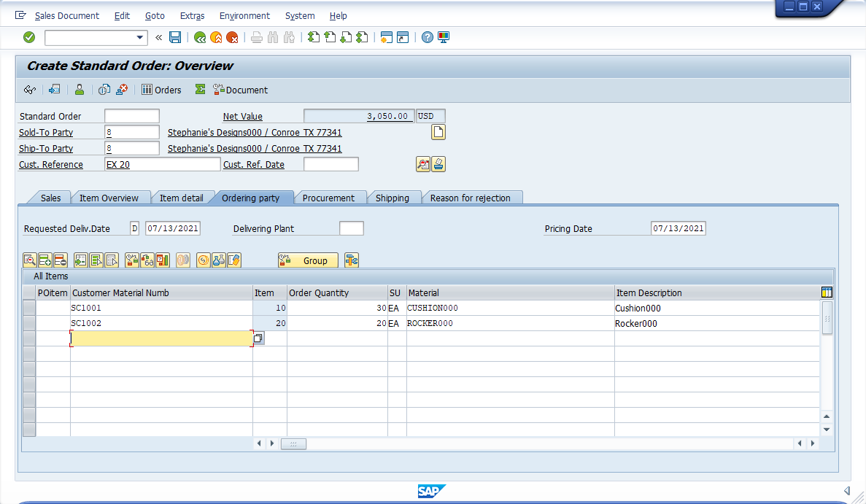Click the Partner person icon
Viewport: 866px width, 504px height.
click(x=80, y=90)
